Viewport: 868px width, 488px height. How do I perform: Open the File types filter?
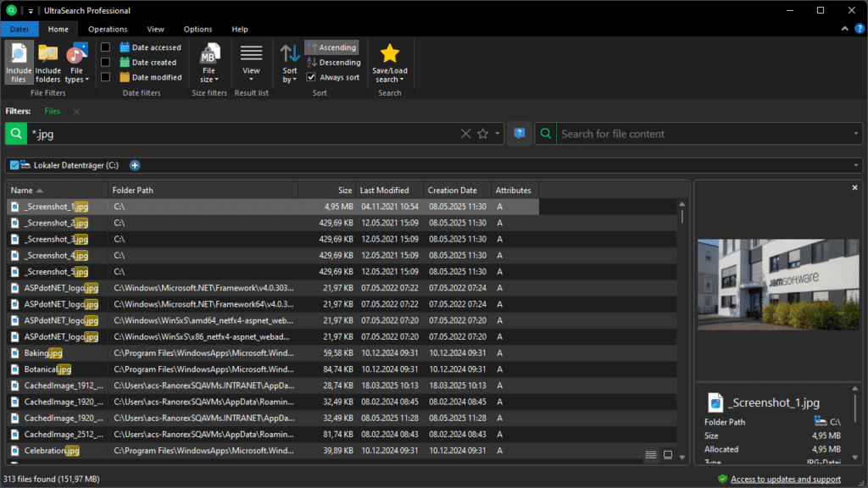[77, 63]
